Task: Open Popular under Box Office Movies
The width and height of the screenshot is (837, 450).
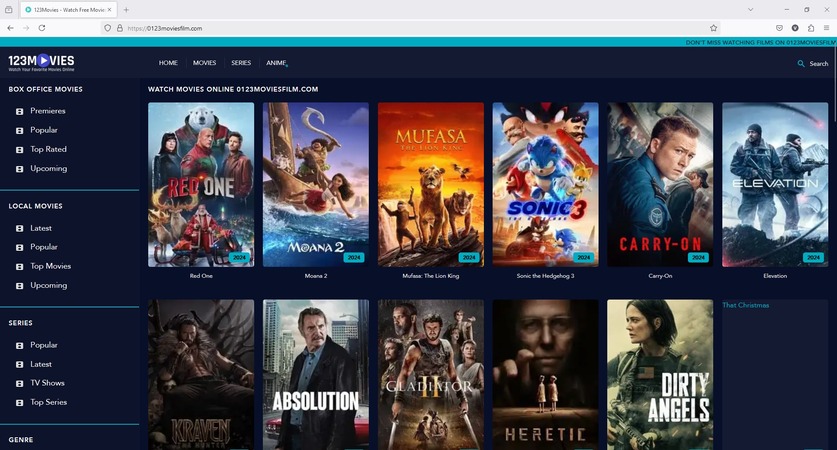Action: click(x=44, y=130)
